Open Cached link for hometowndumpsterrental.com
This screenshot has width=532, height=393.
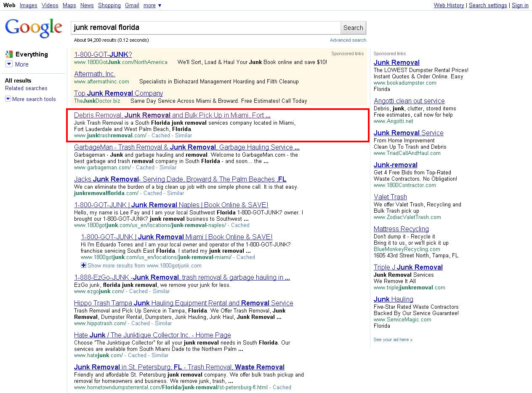[282, 388]
